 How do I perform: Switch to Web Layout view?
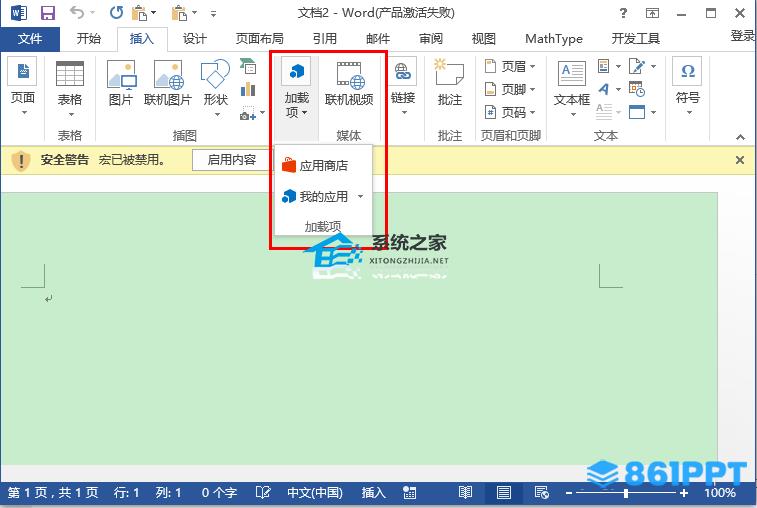point(542,493)
